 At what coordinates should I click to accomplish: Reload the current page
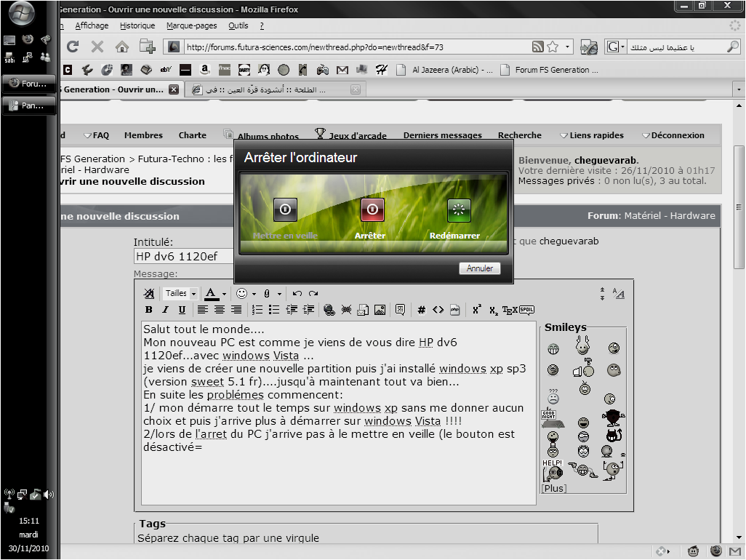tap(73, 47)
